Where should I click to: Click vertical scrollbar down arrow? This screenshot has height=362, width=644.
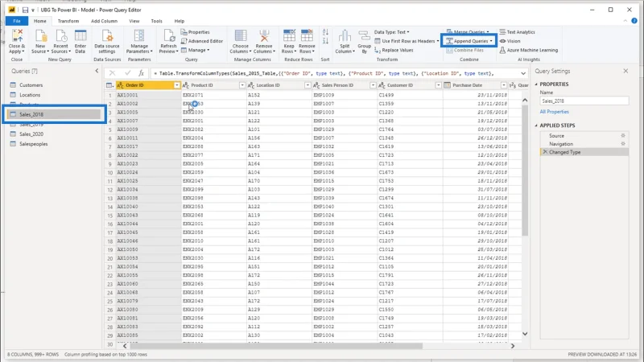(x=525, y=334)
